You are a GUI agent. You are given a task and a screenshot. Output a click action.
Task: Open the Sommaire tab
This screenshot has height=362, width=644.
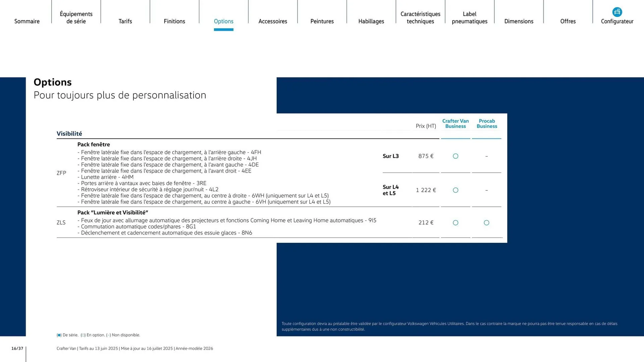27,21
